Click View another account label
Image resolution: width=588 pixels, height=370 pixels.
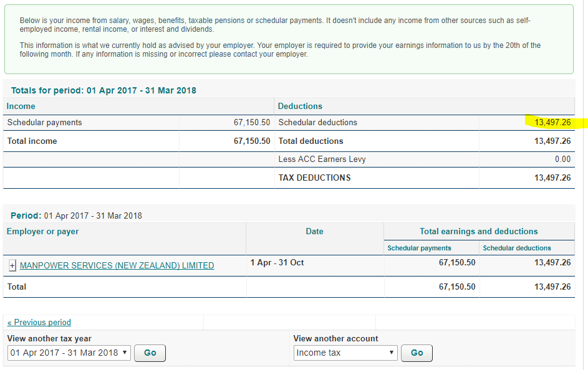click(335, 338)
